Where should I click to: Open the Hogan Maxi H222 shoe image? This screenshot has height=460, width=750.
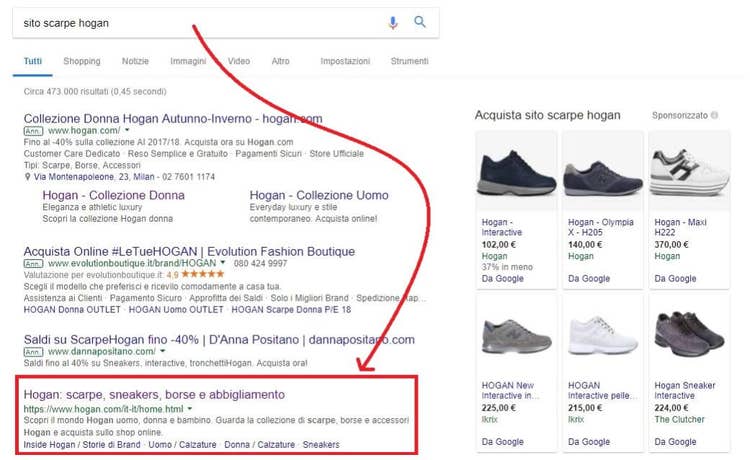689,173
